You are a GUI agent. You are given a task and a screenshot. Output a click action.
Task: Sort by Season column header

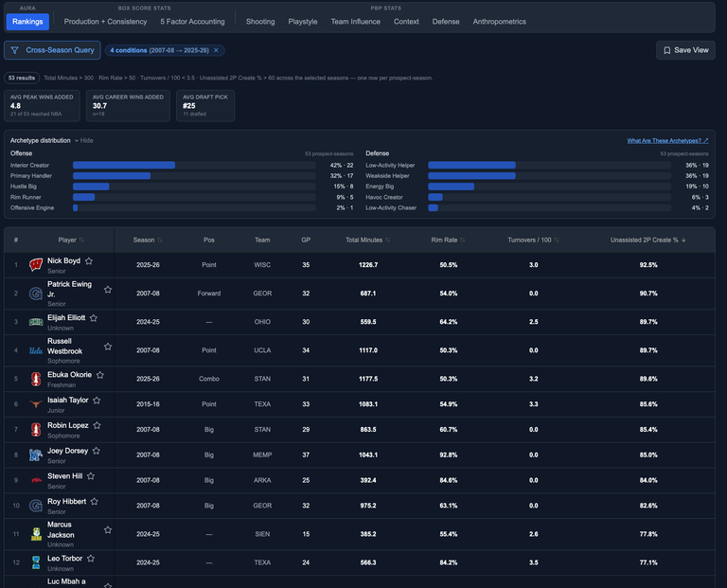pos(148,241)
